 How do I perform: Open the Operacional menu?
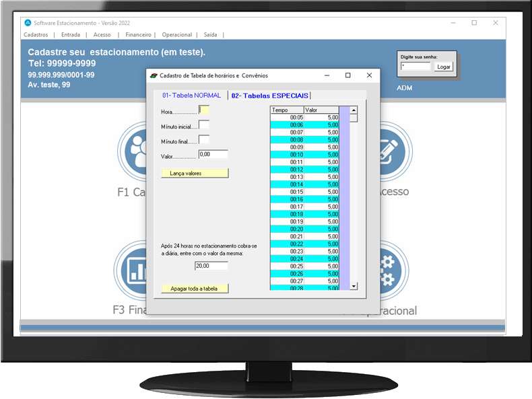tap(176, 35)
